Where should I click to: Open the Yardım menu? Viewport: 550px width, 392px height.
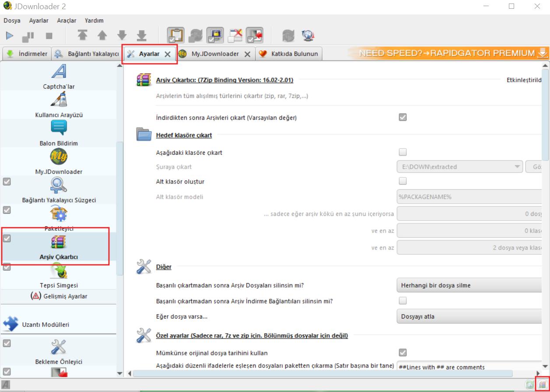coord(94,21)
